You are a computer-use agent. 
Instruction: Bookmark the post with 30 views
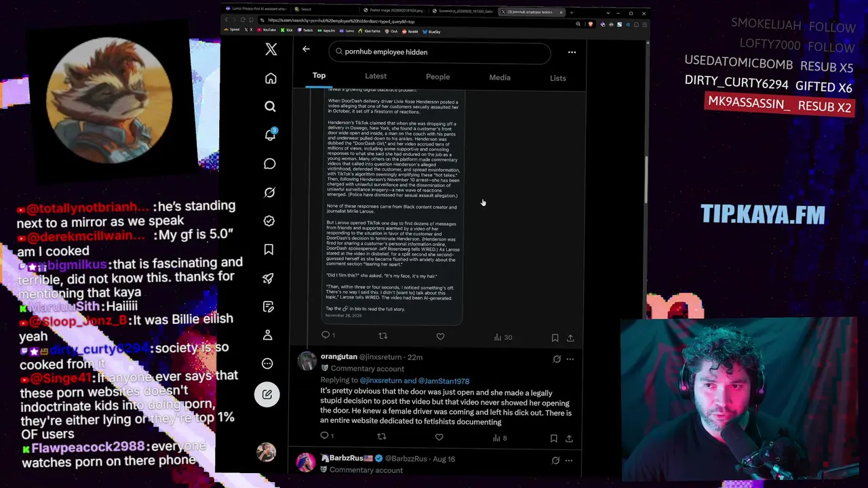pos(555,338)
